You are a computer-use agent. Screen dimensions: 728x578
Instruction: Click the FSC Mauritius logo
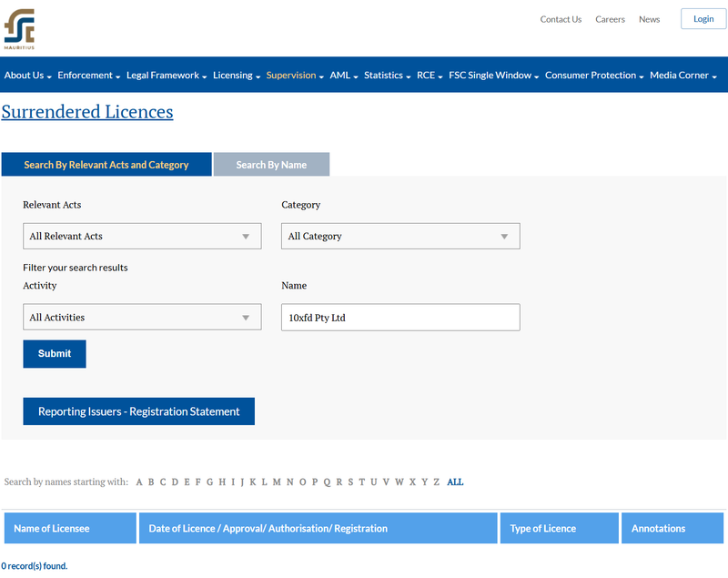point(19,29)
